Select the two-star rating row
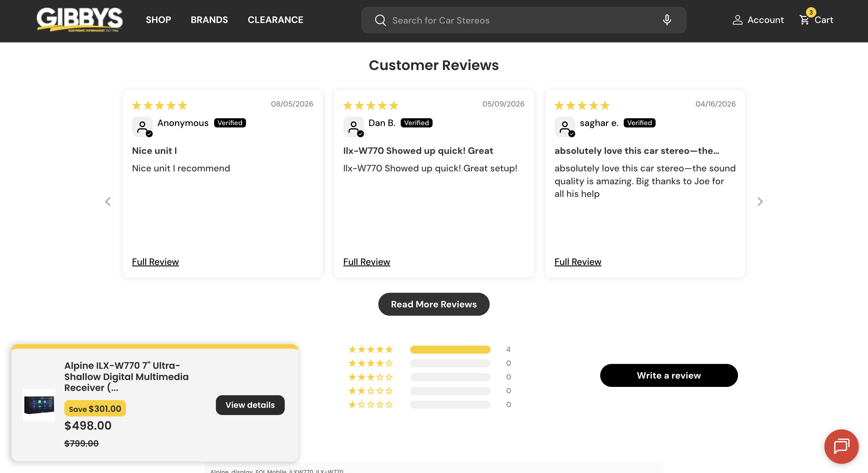Viewport: 868px width, 473px height. coord(430,390)
